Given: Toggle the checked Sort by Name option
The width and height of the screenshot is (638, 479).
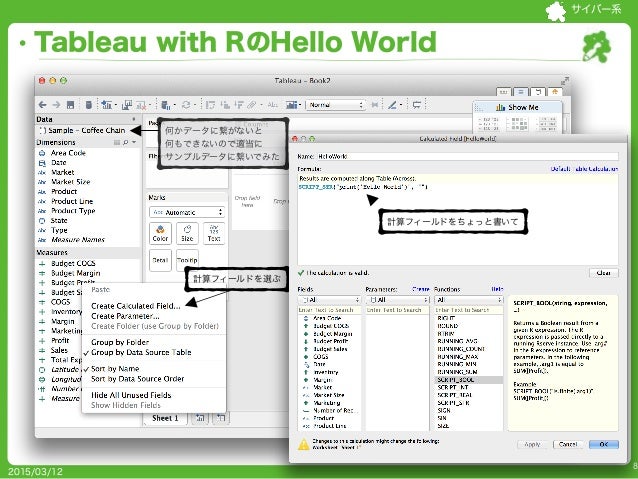Looking at the screenshot, I should coord(115,369).
